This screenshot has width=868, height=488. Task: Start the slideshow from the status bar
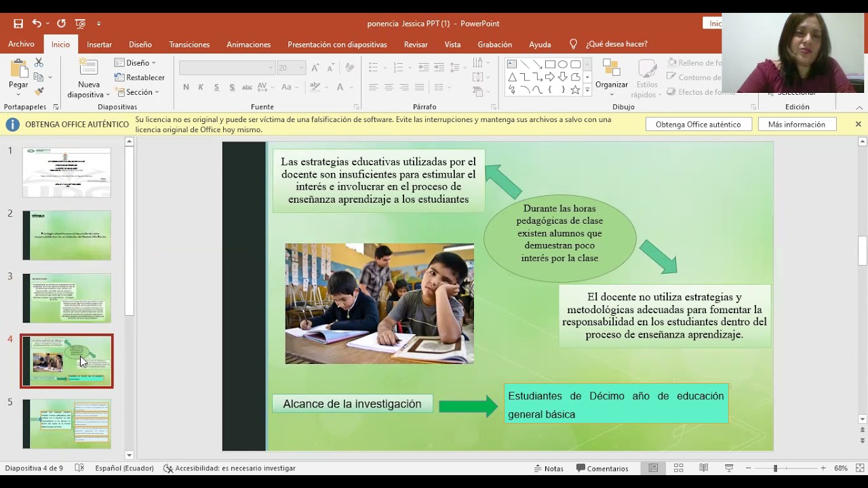coord(729,468)
